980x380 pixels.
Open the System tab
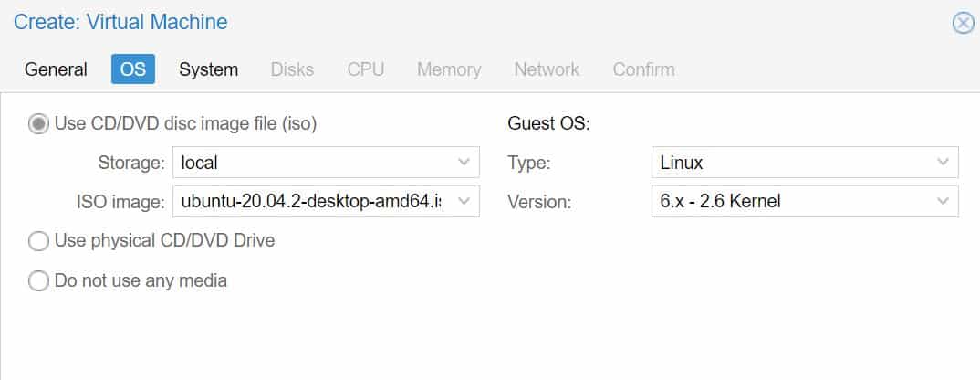[208, 69]
